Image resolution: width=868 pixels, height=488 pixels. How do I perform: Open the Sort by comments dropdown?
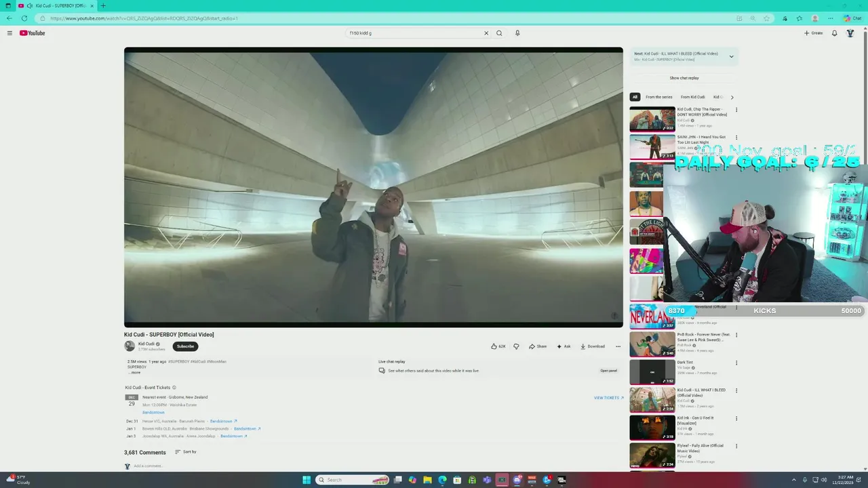186,452
